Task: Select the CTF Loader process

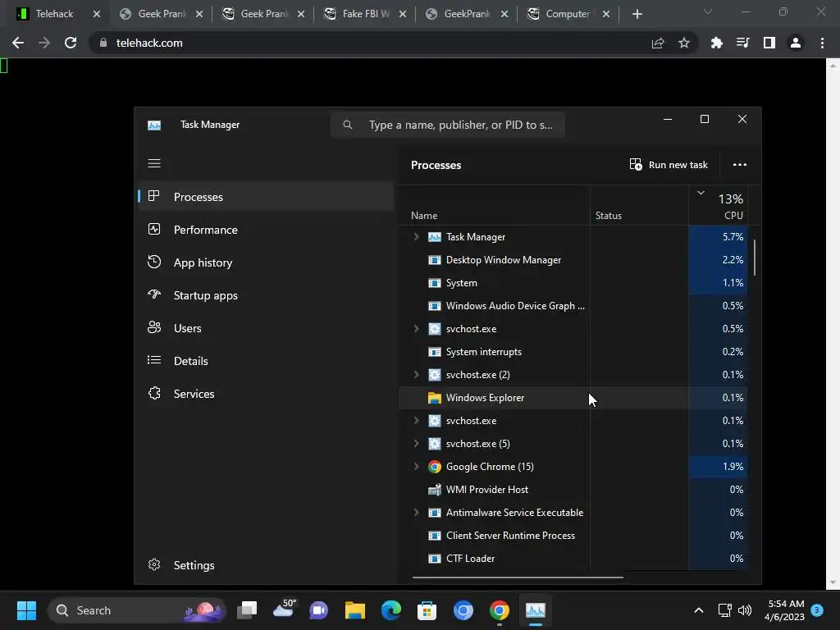Action: (x=573, y=558)
